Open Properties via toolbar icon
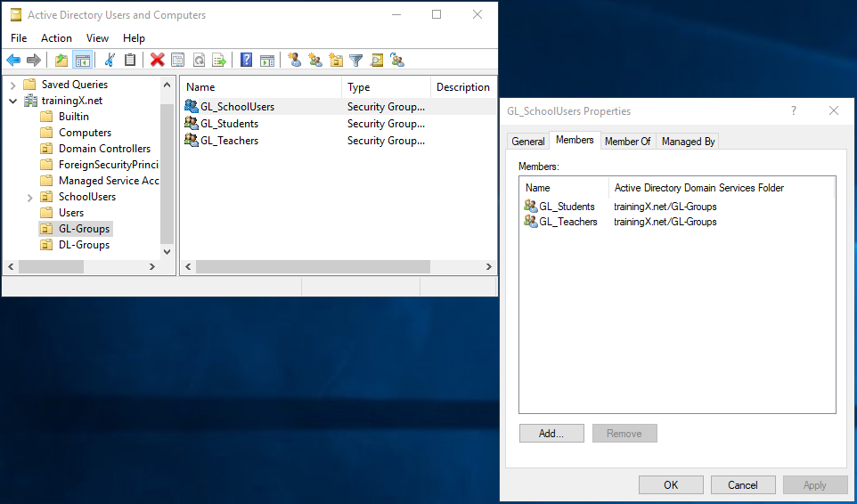Screen dimensions: 857x504 (177, 60)
